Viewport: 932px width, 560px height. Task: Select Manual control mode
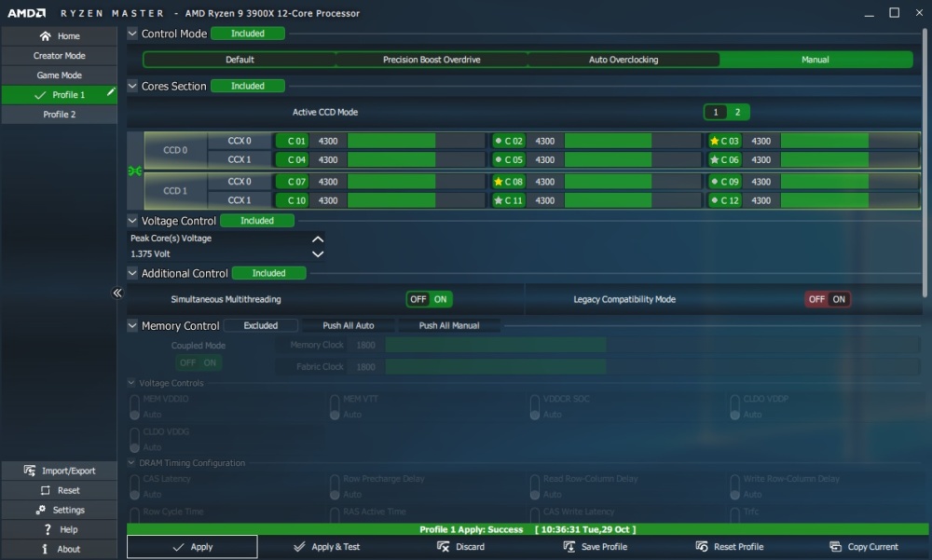[x=815, y=60]
